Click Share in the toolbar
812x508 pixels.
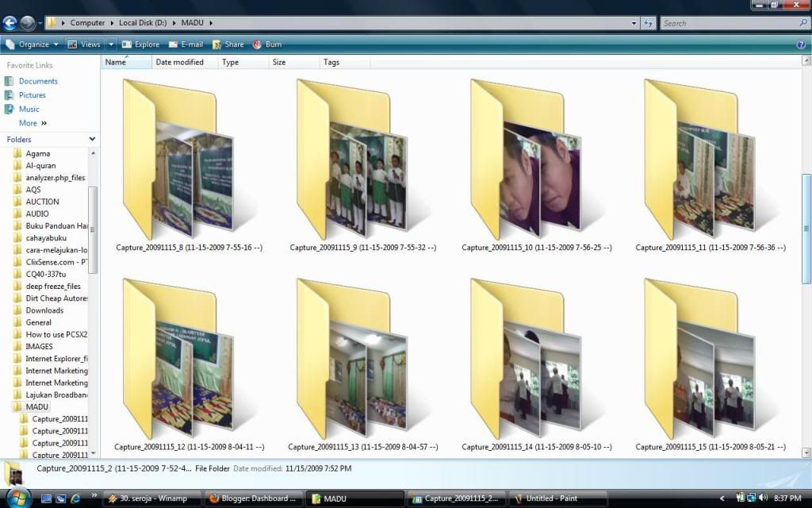tap(228, 44)
